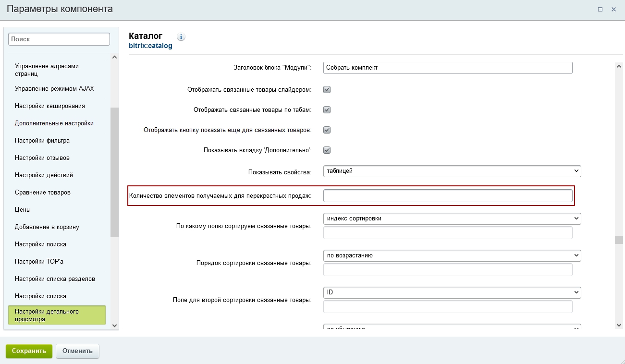Click the sidebar scroll-down arrow
This screenshot has height=364, width=625.
click(114, 325)
